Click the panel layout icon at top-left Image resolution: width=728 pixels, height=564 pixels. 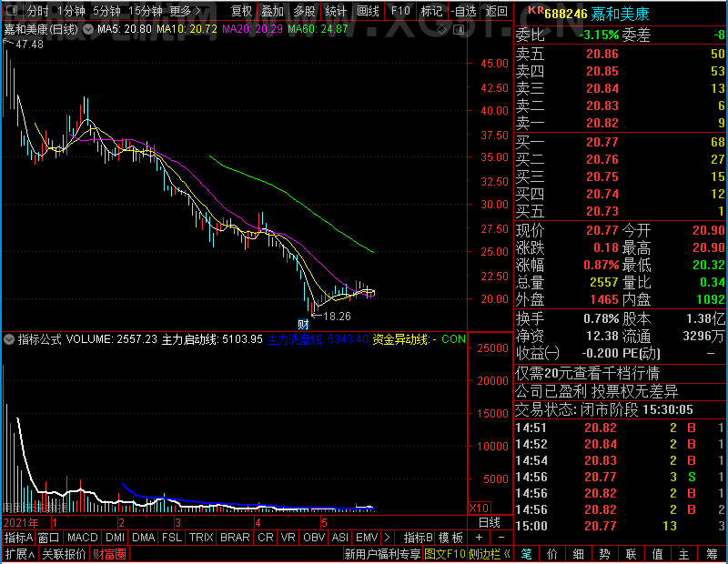[x=12, y=11]
